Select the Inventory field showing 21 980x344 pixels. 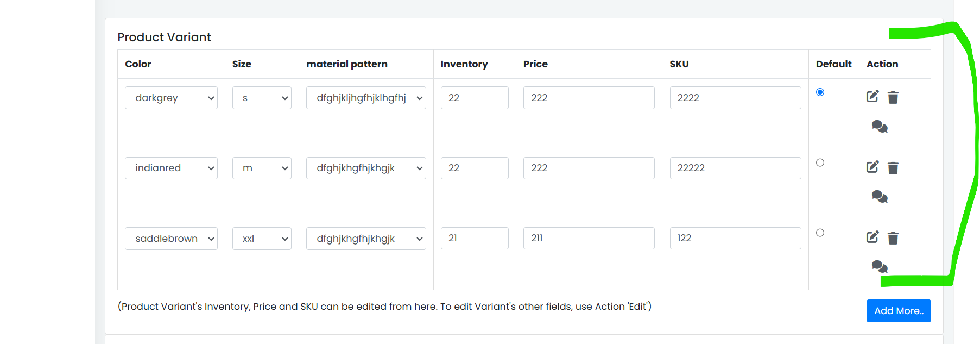[x=475, y=238]
